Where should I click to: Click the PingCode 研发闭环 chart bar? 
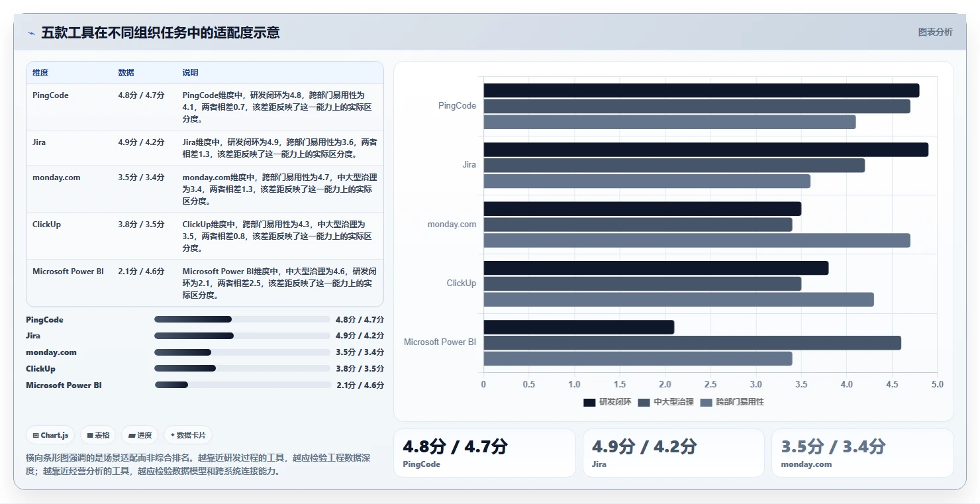[x=701, y=91]
